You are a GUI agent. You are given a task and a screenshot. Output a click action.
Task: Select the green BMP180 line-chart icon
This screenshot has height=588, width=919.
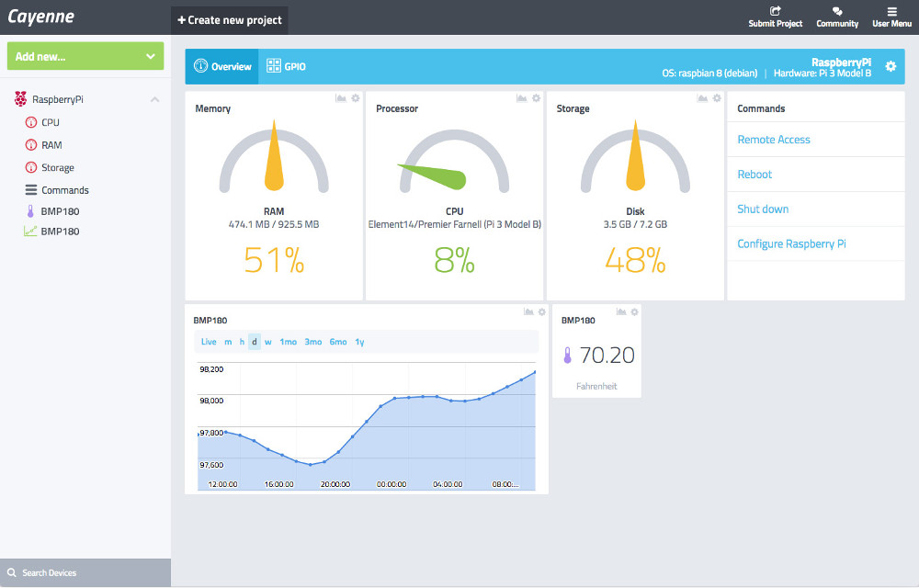point(28,232)
